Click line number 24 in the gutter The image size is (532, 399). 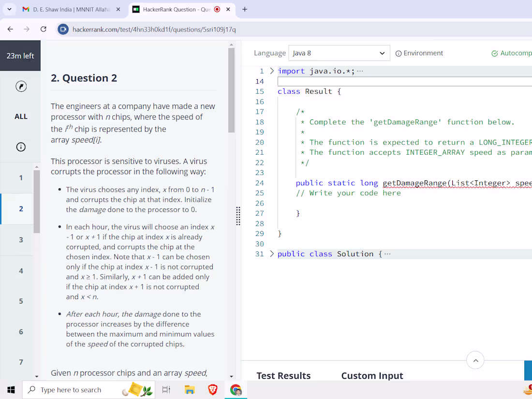[260, 183]
